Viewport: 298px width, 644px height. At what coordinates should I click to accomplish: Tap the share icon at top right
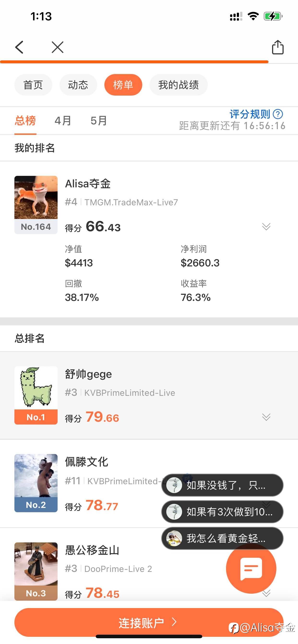[277, 47]
